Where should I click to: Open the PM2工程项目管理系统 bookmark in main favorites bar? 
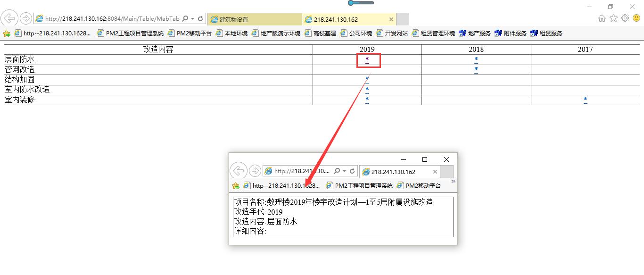(131, 33)
